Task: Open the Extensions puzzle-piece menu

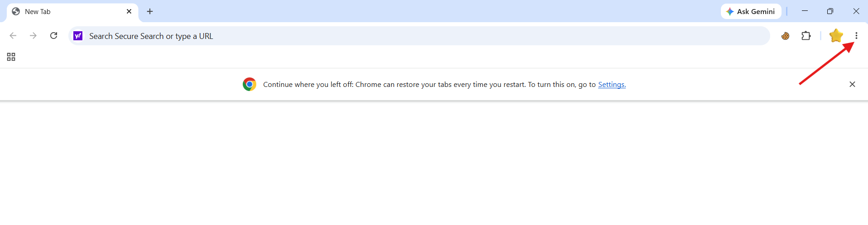Action: click(x=806, y=36)
